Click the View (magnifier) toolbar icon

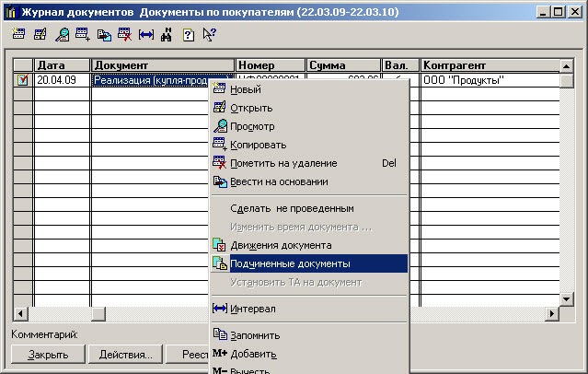tap(62, 35)
